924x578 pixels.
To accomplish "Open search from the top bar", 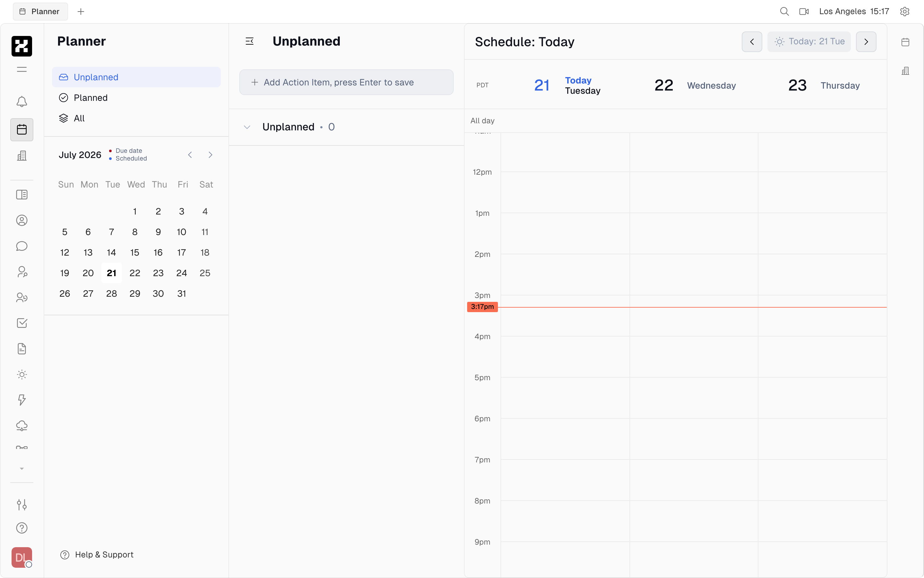I will [x=784, y=12].
